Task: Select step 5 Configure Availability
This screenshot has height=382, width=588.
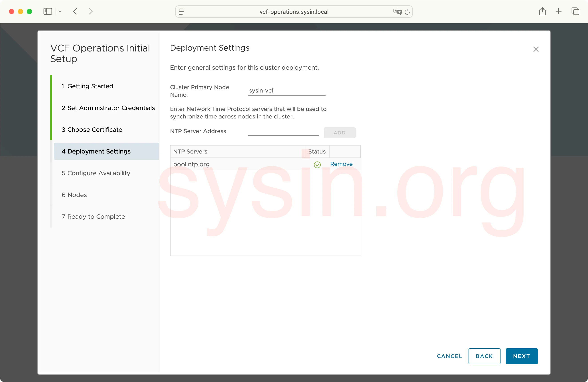Action: coord(96,173)
